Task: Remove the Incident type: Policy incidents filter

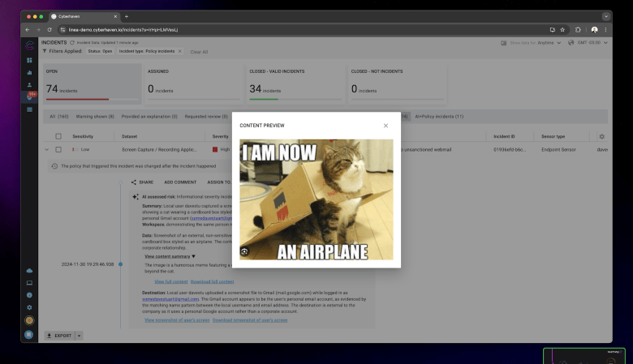Action: (180, 51)
